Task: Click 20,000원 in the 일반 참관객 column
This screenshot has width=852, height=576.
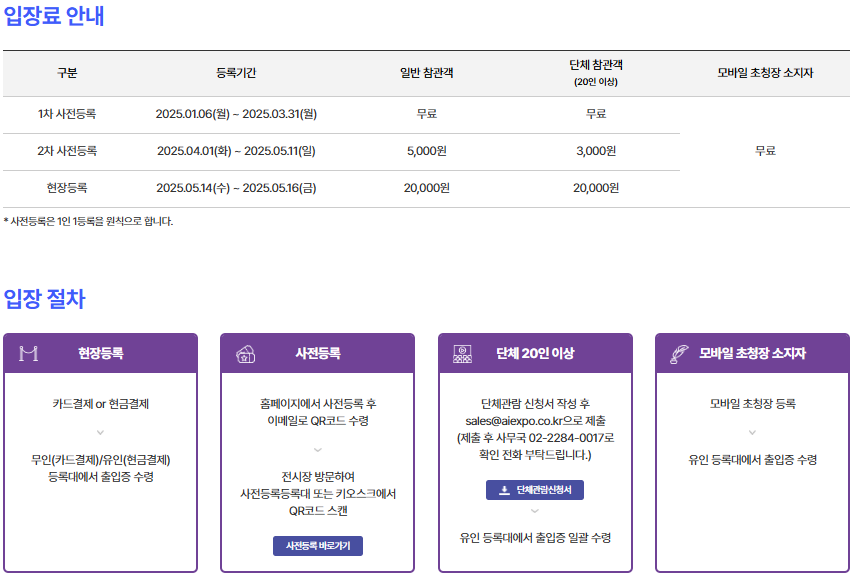Action: pyautogui.click(x=427, y=188)
